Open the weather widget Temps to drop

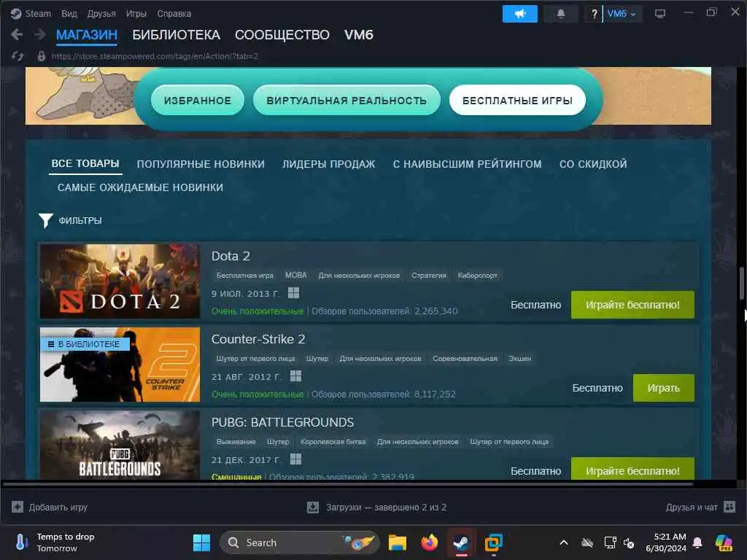tap(54, 542)
